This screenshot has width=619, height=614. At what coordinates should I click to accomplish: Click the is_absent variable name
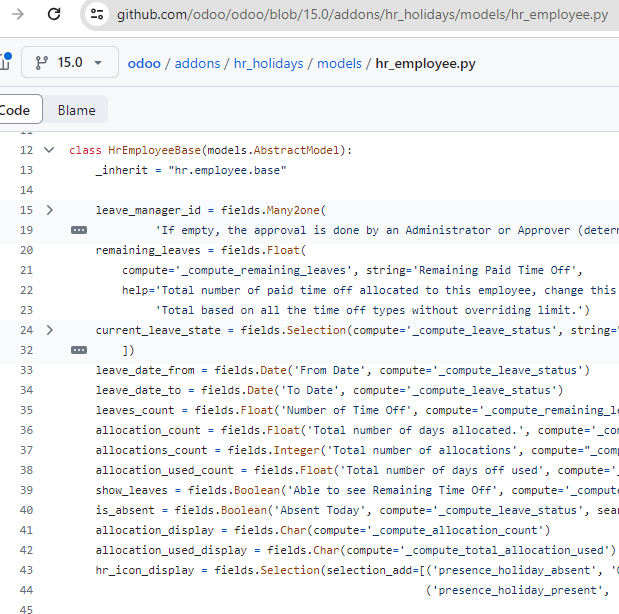pos(125,510)
